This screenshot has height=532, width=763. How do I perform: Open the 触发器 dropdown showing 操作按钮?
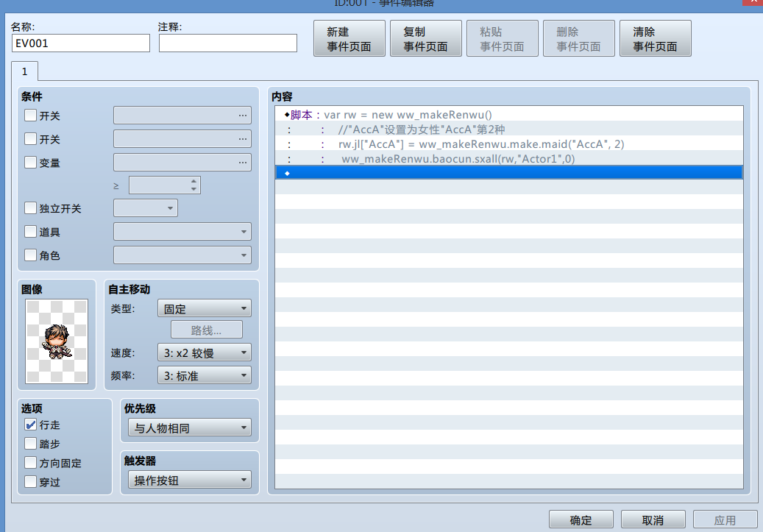tap(190, 480)
